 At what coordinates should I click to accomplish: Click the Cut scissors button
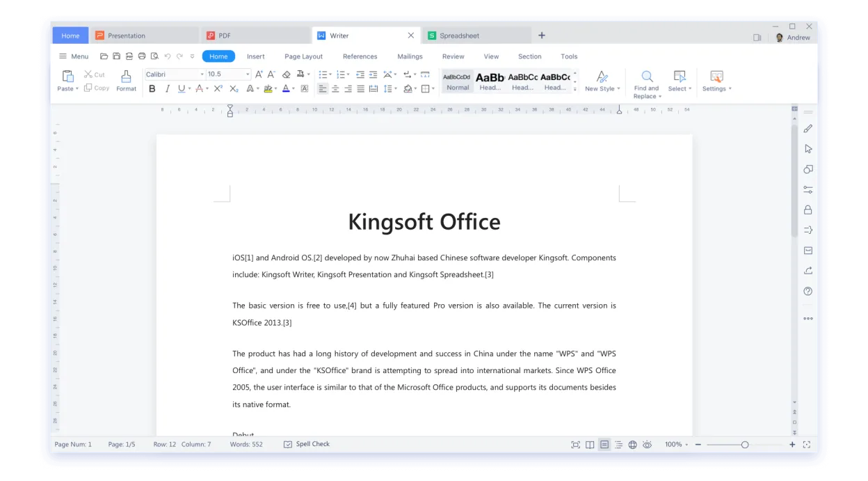(x=95, y=74)
